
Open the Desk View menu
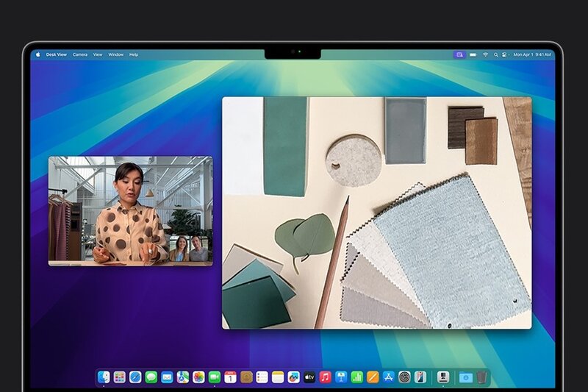[56, 54]
